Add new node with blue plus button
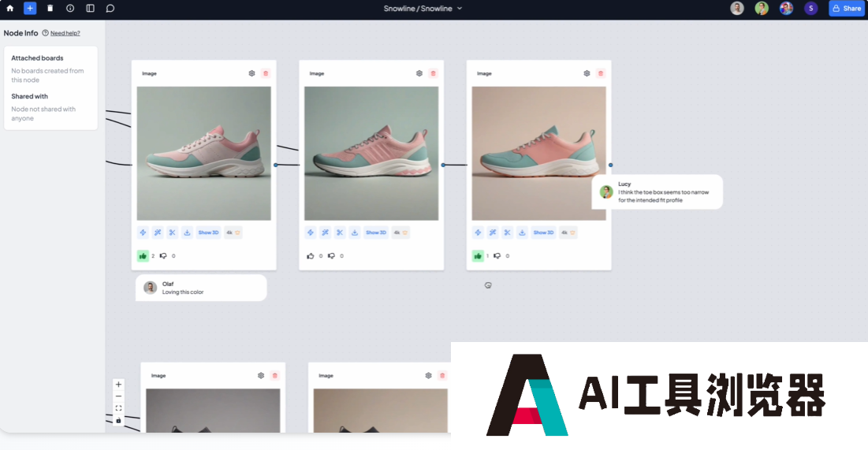Screen dimensions: 868x450 click(30, 9)
